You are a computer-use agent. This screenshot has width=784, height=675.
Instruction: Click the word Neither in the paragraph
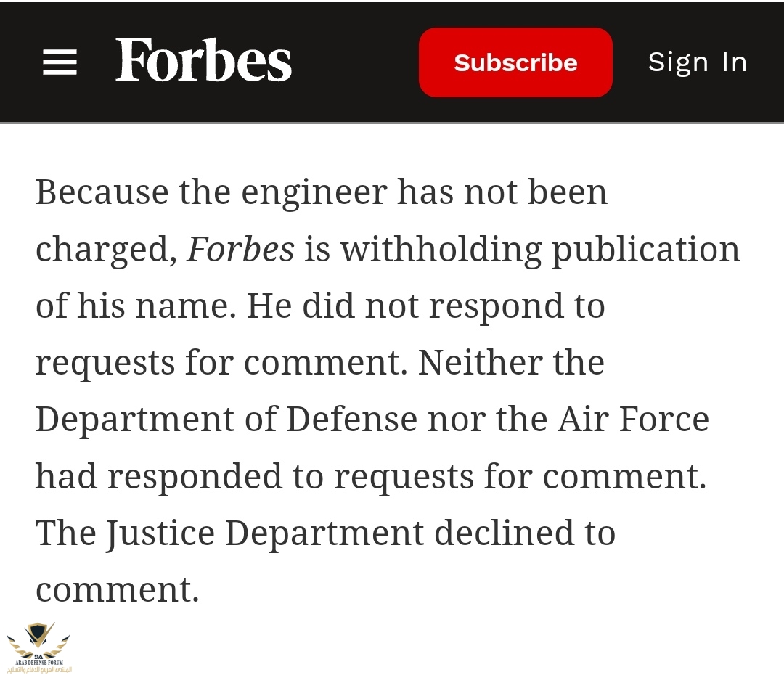click(x=480, y=362)
